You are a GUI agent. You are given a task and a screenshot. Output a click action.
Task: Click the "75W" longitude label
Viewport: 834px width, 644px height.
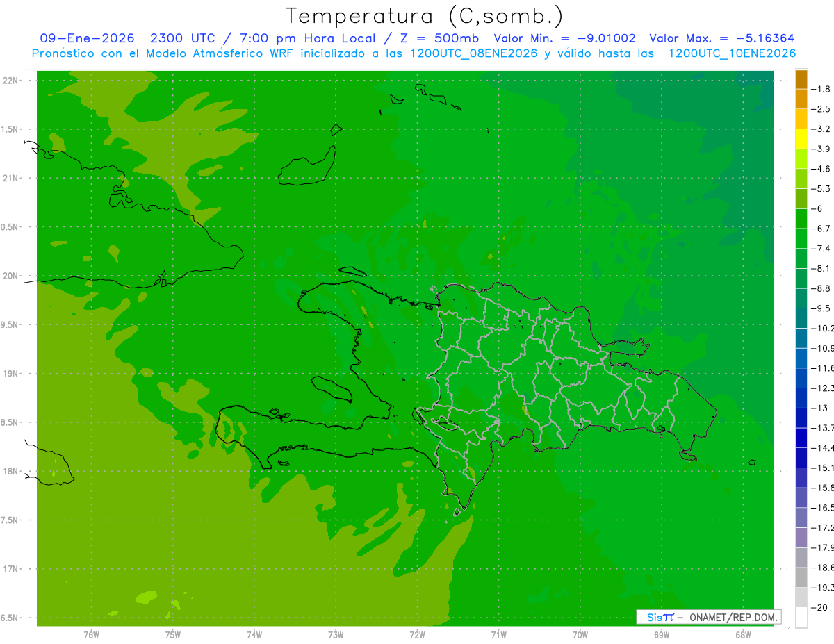point(173,635)
